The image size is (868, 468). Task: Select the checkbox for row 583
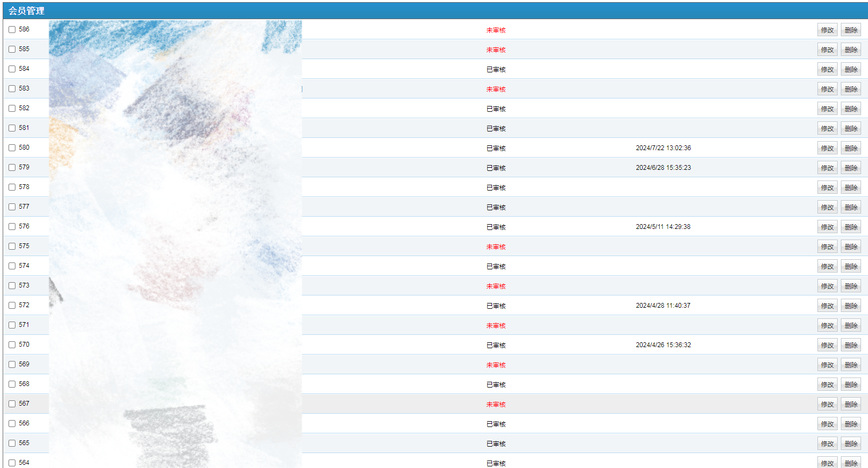[12, 89]
